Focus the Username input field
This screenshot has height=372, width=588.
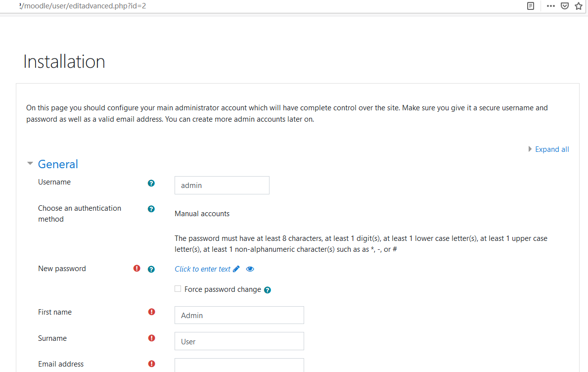point(222,185)
